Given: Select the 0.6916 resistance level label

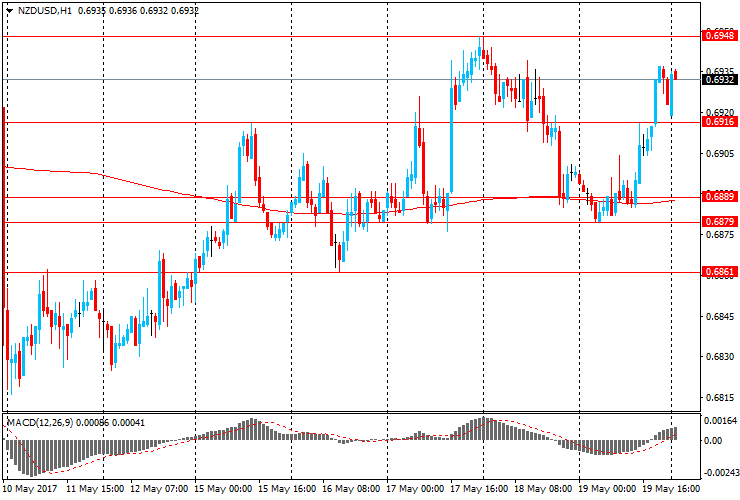Looking at the screenshot, I should click(x=720, y=122).
